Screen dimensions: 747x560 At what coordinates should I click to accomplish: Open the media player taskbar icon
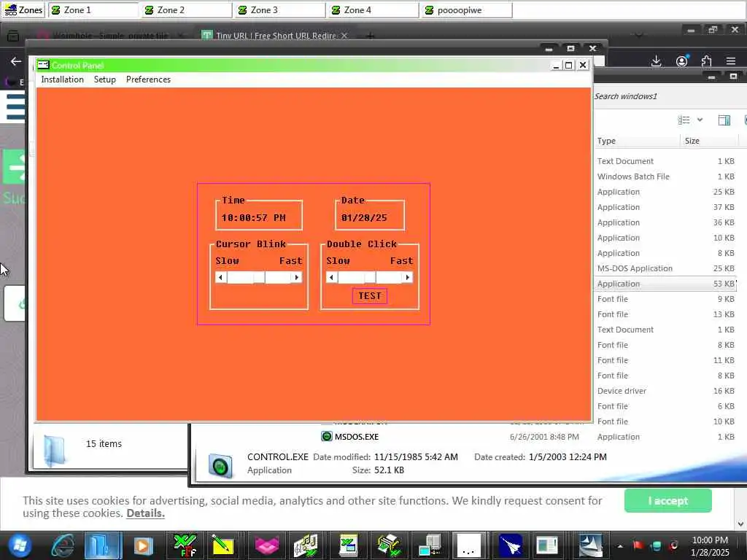[x=143, y=545]
